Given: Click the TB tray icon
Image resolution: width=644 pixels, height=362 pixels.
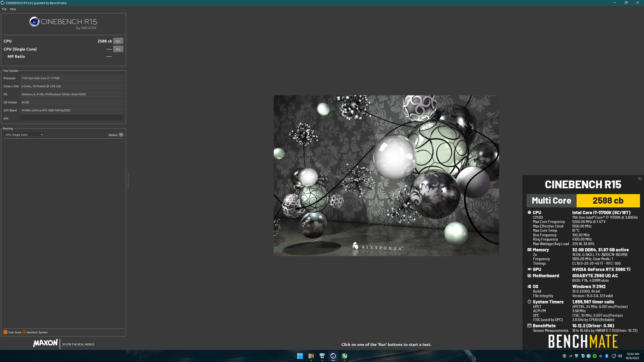Looking at the screenshot, I should point(583,356).
